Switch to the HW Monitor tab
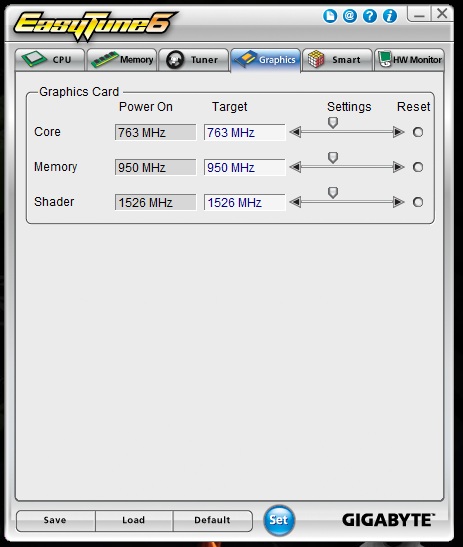 point(409,60)
